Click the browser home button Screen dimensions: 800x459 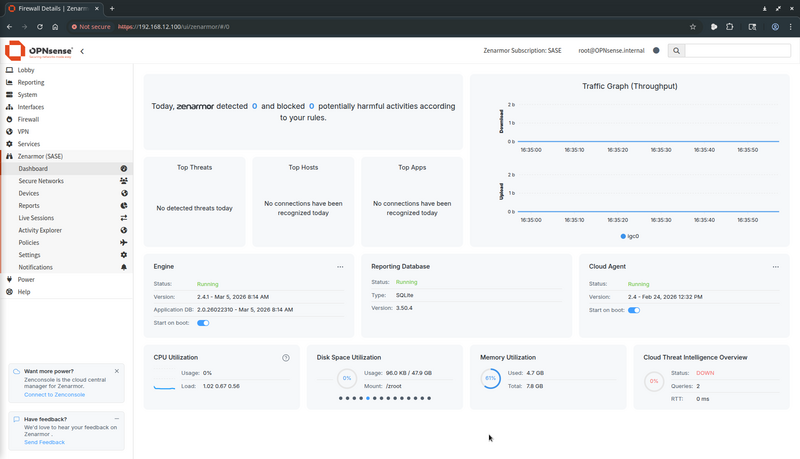(x=55, y=27)
